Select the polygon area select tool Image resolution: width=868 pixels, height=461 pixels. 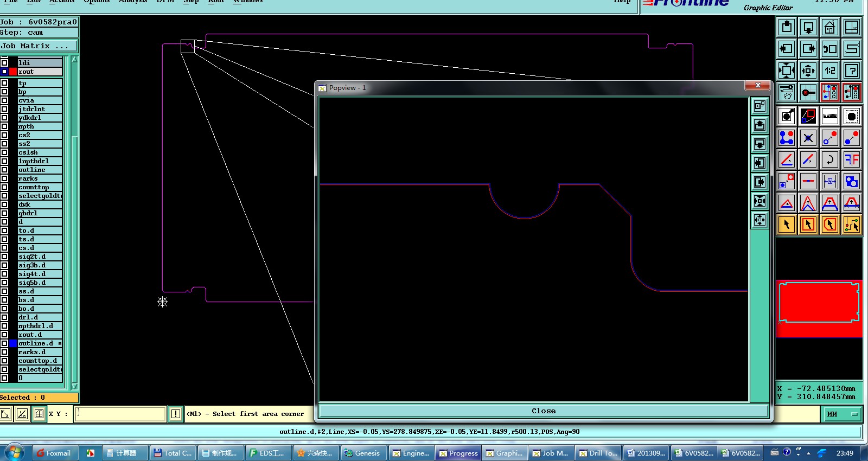[830, 224]
